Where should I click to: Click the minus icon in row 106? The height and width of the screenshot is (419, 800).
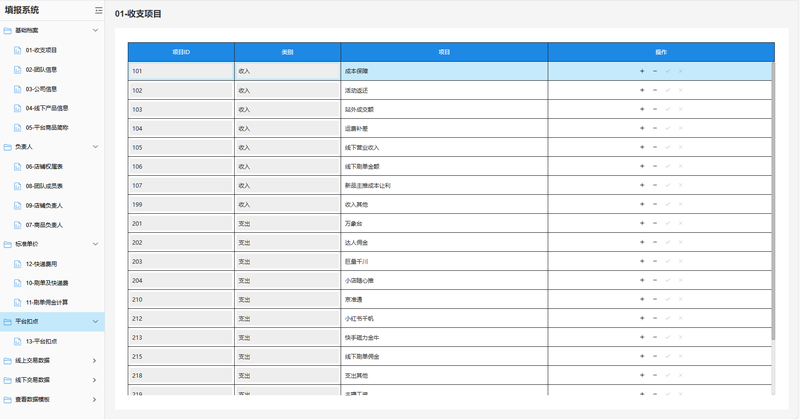(655, 166)
